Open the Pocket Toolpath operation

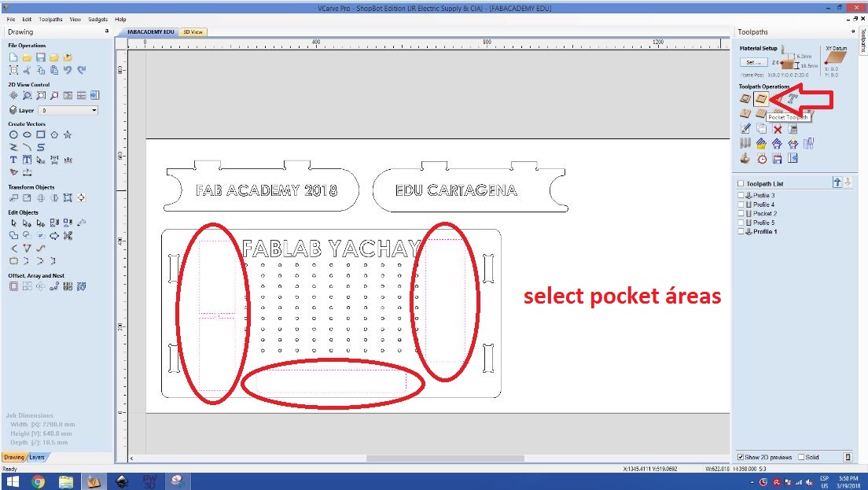pyautogui.click(x=761, y=99)
